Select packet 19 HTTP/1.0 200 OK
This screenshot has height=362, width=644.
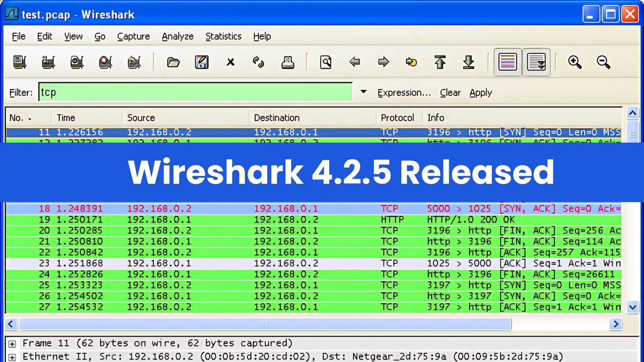click(314, 220)
